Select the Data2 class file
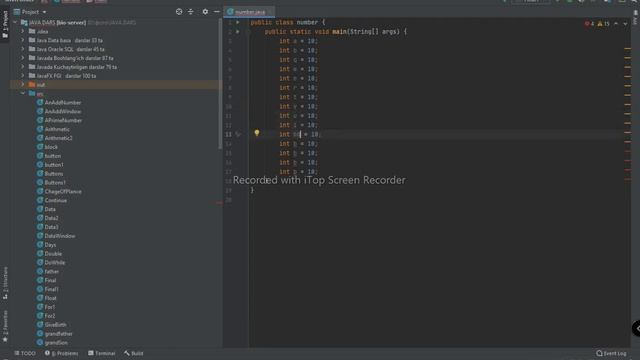This screenshot has width=640, height=360. (51, 218)
